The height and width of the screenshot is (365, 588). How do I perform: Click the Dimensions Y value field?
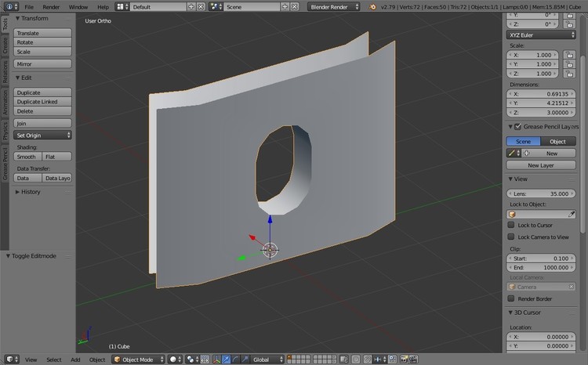pos(541,102)
